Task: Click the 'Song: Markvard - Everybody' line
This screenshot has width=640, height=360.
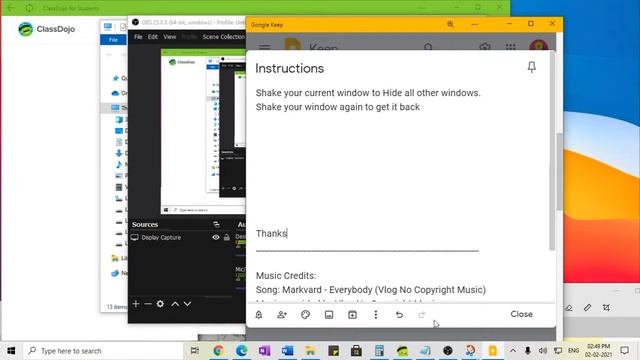Action: 371,290
